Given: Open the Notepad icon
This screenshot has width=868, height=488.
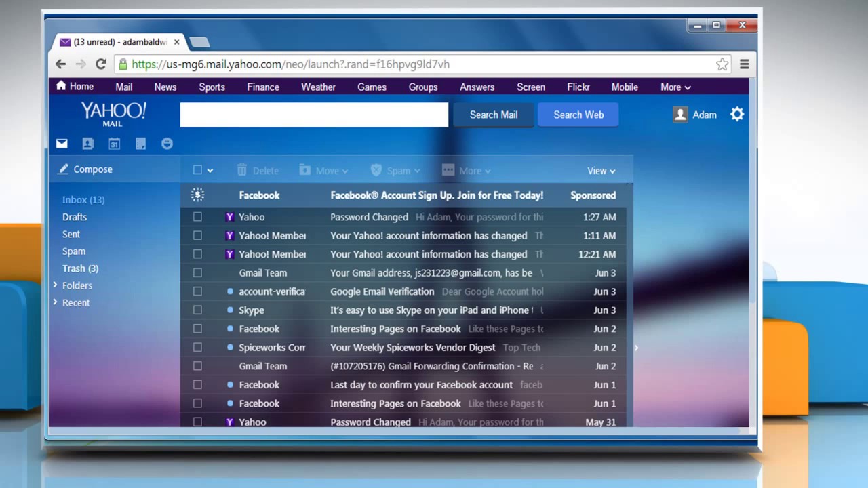Looking at the screenshot, I should [x=141, y=144].
